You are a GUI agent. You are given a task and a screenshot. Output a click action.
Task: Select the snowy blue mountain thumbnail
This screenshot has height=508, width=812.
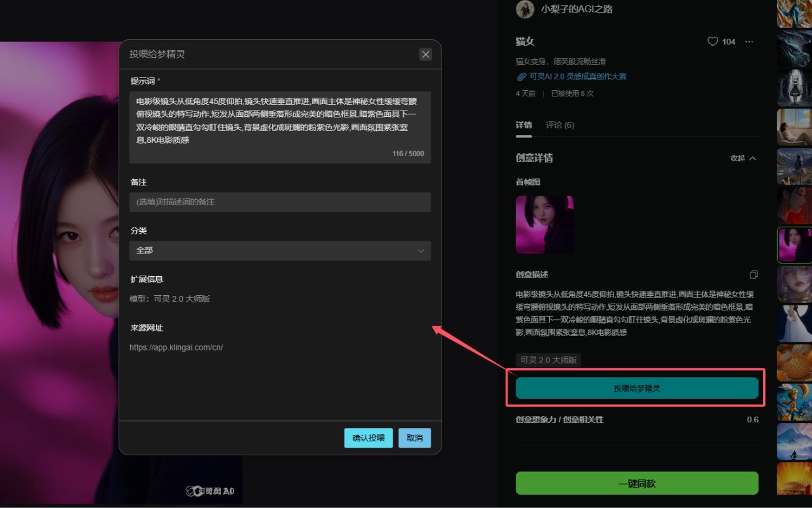[794, 441]
